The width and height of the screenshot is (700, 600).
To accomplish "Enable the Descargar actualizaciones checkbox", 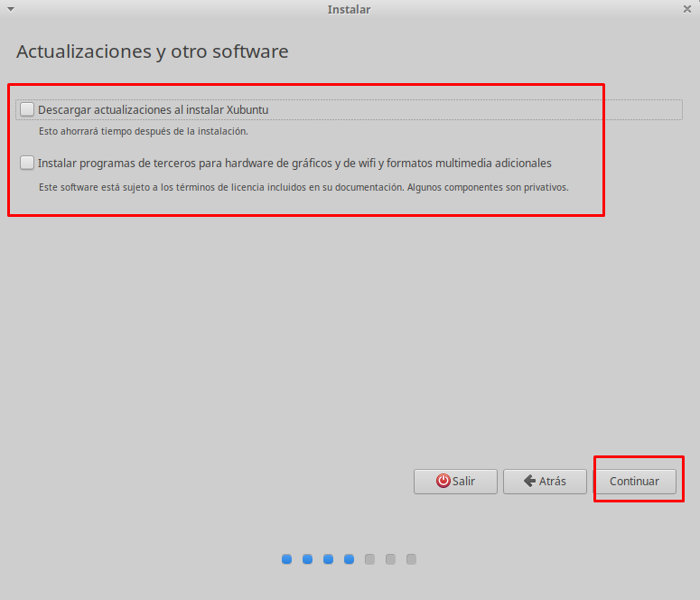I will [27, 109].
